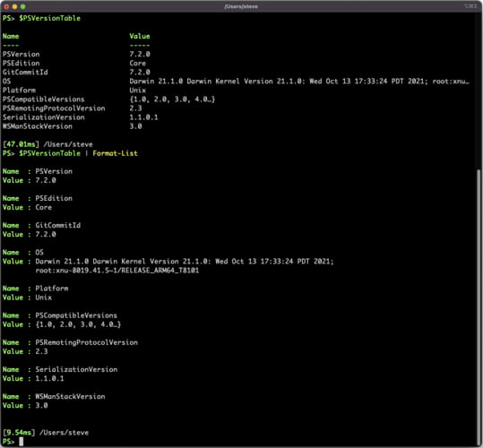Click the '[47.01ms]' timing text
Screen dimensions: 483x448
22,144
